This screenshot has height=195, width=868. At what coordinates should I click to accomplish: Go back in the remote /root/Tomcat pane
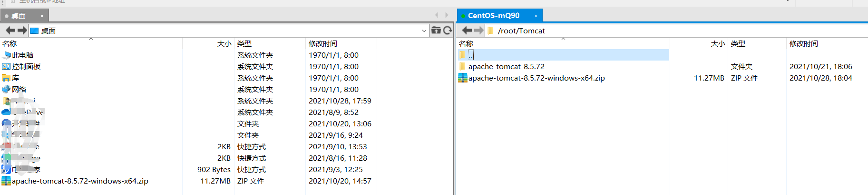coord(467,31)
